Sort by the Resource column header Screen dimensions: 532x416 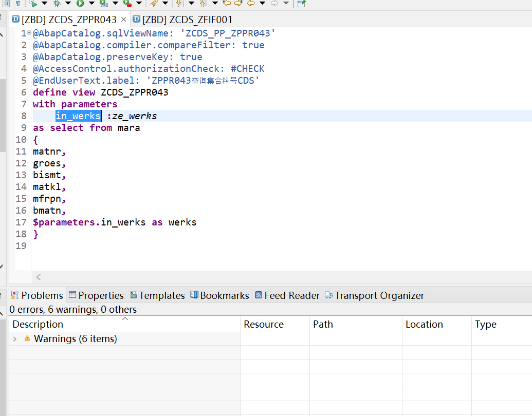275,324
